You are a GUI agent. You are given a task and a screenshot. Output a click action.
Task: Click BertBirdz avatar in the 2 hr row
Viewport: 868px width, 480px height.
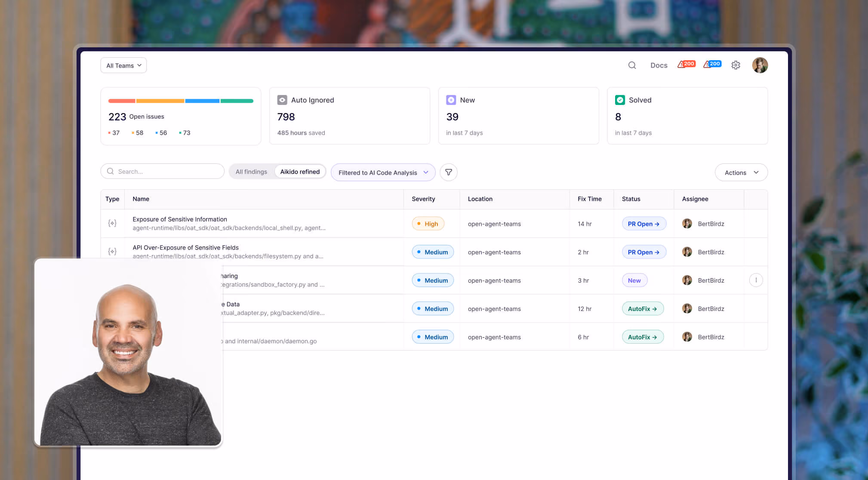coord(687,252)
